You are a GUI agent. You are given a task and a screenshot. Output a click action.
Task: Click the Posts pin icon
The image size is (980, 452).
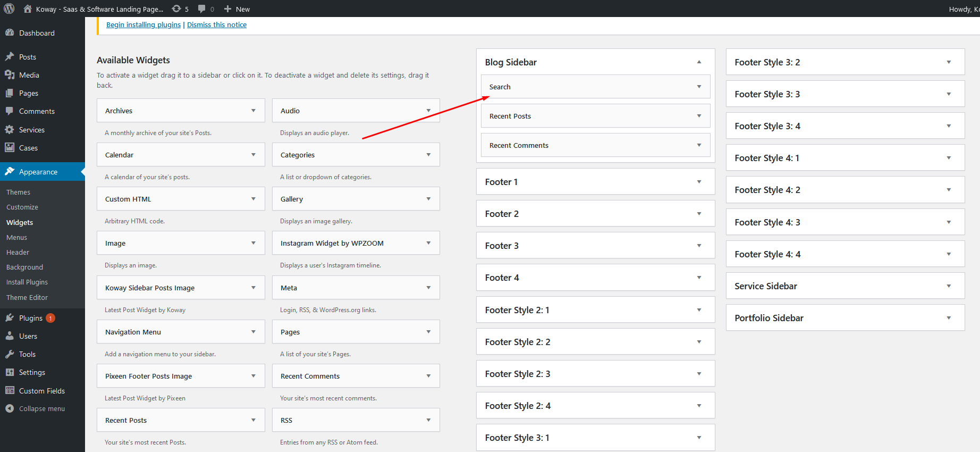pos(10,56)
